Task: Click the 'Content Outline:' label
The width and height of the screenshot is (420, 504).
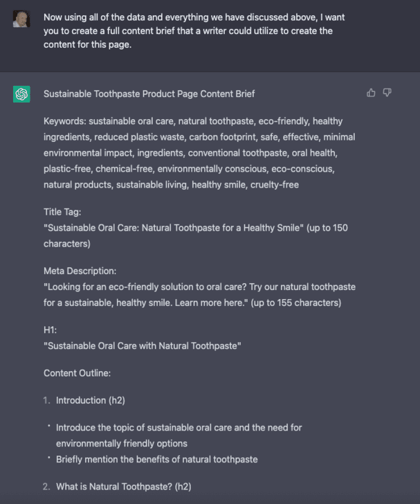Action: click(x=77, y=373)
